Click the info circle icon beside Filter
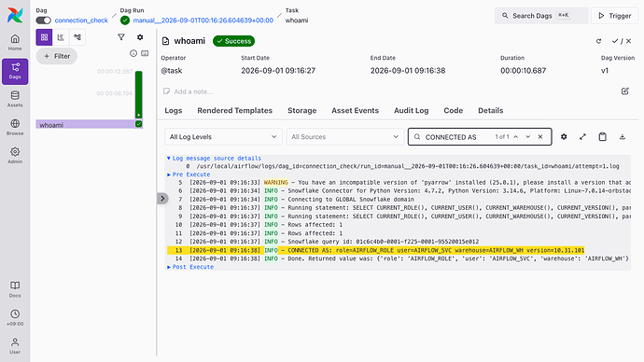This screenshot has height=362, width=644. click(133, 53)
